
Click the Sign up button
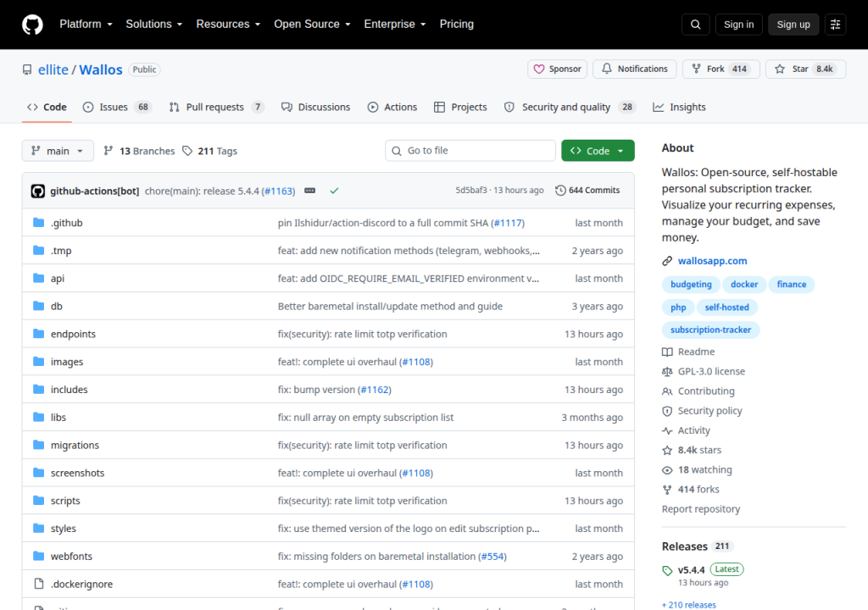(x=793, y=25)
